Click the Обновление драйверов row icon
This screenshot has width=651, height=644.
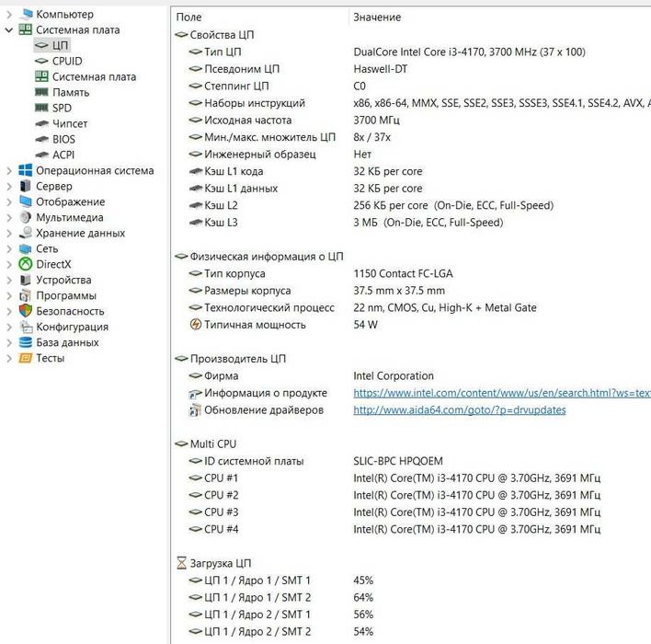tap(195, 410)
